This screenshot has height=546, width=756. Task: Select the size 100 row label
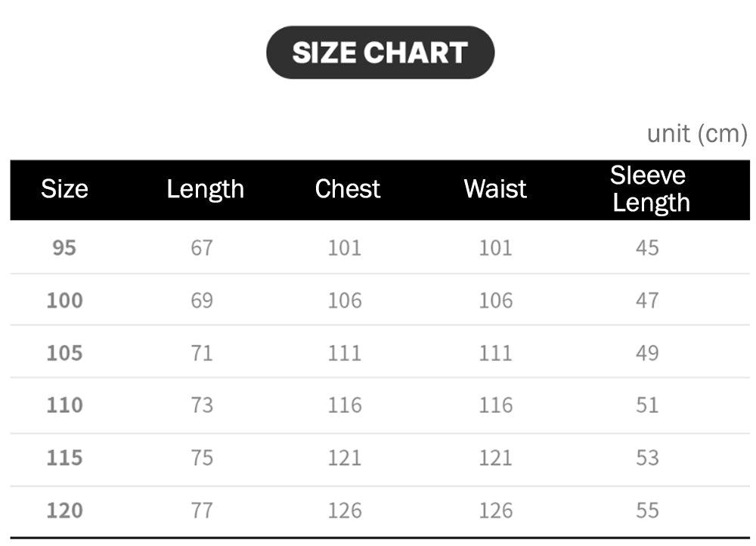click(64, 300)
